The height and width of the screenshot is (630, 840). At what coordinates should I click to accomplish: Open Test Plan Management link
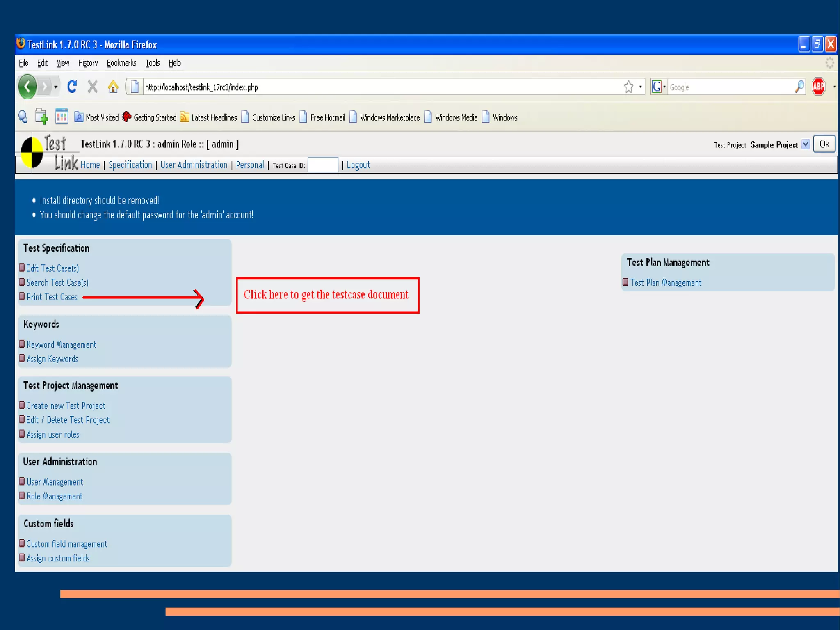click(x=665, y=283)
